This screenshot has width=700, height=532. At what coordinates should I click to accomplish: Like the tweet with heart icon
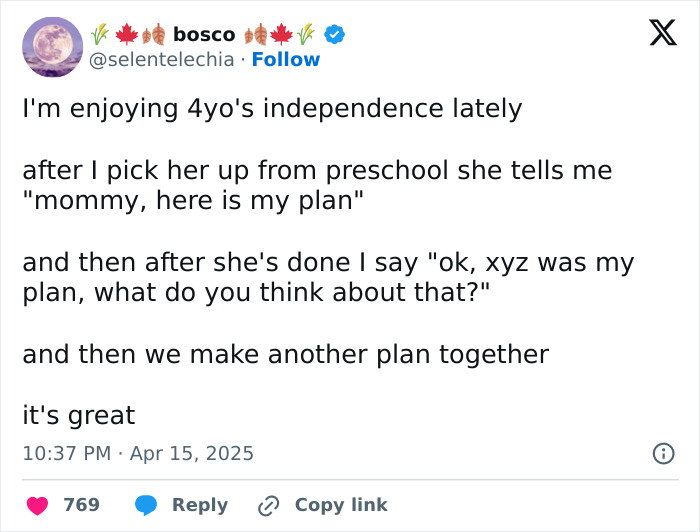tap(38, 505)
